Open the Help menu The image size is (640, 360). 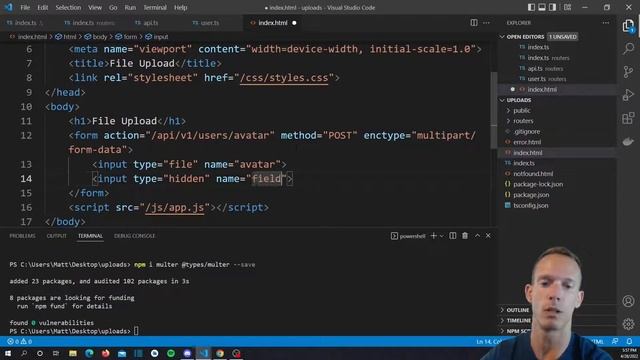point(180,7)
